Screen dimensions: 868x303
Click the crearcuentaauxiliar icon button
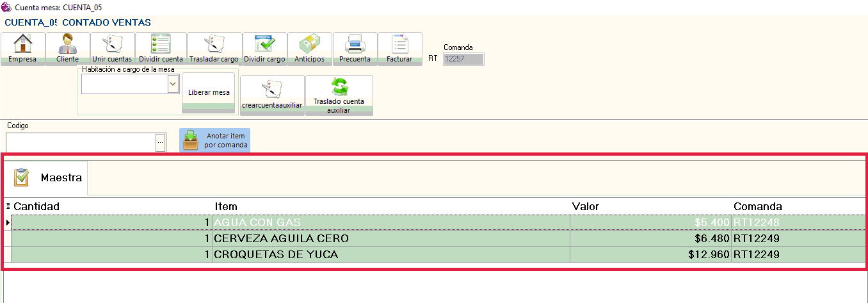(x=272, y=95)
